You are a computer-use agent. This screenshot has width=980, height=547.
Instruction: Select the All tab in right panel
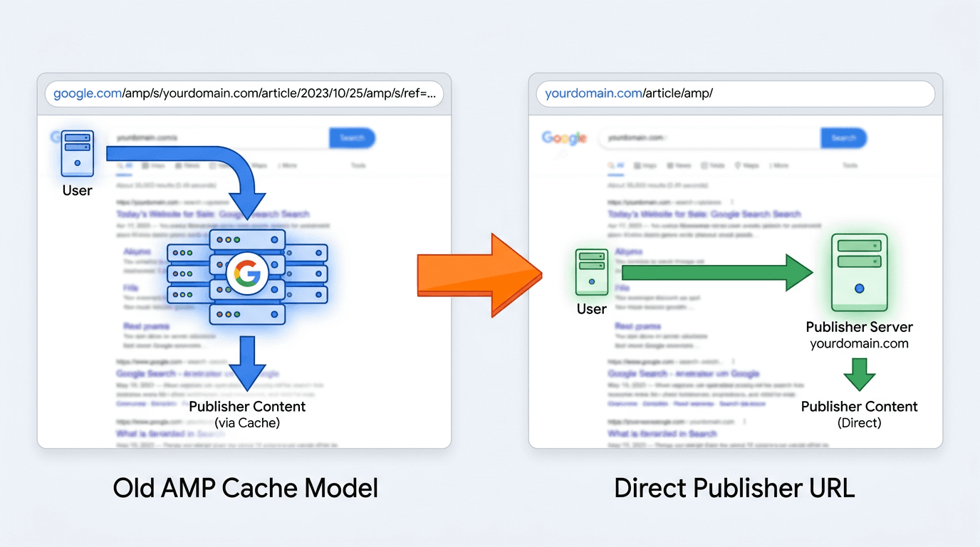tap(615, 165)
